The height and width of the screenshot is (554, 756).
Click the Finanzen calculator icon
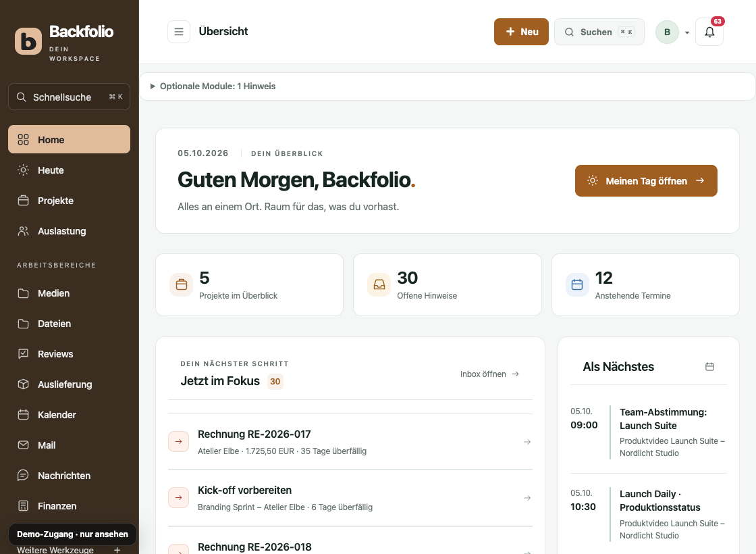[x=23, y=506]
